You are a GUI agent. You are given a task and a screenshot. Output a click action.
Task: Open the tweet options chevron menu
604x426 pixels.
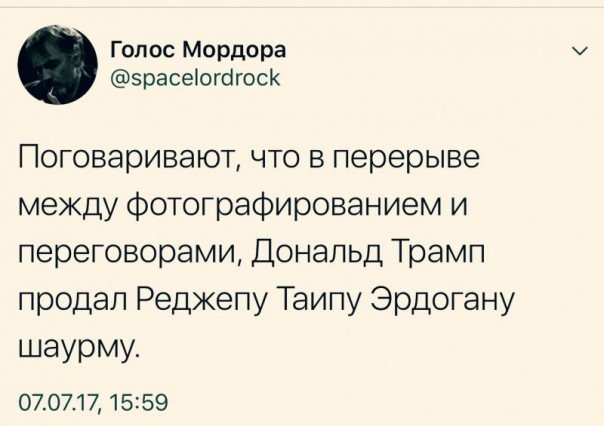pyautogui.click(x=577, y=51)
